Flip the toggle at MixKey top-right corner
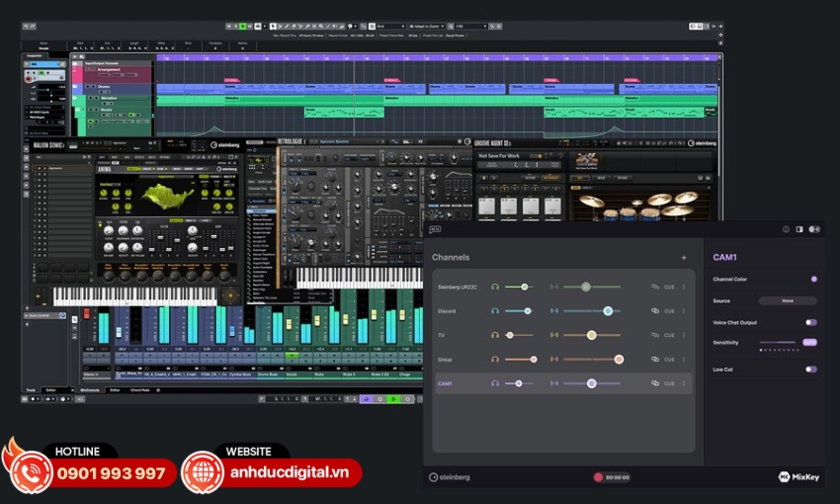 [x=814, y=229]
